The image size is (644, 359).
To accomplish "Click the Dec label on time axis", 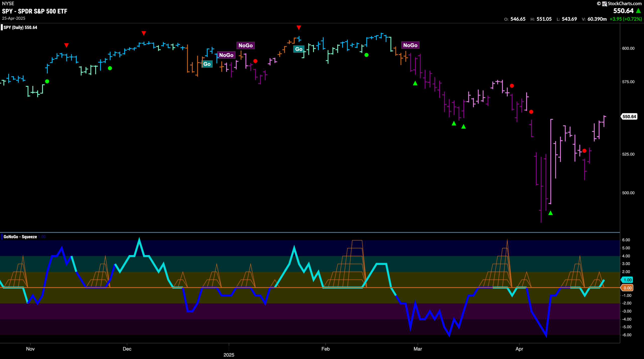I will coord(127,349).
